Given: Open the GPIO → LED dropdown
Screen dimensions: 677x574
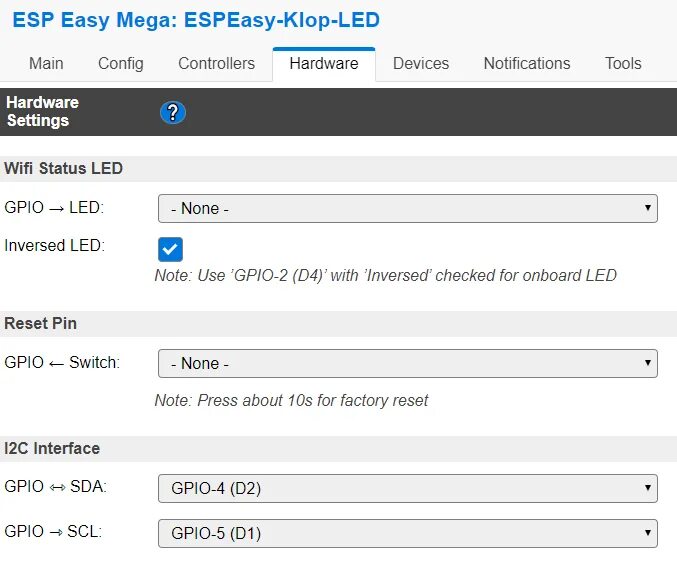Looking at the screenshot, I should point(408,208).
